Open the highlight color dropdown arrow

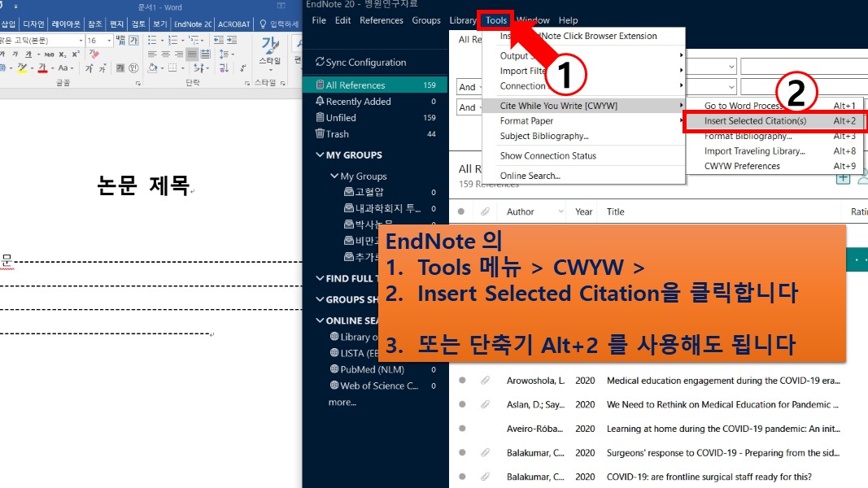(32, 68)
